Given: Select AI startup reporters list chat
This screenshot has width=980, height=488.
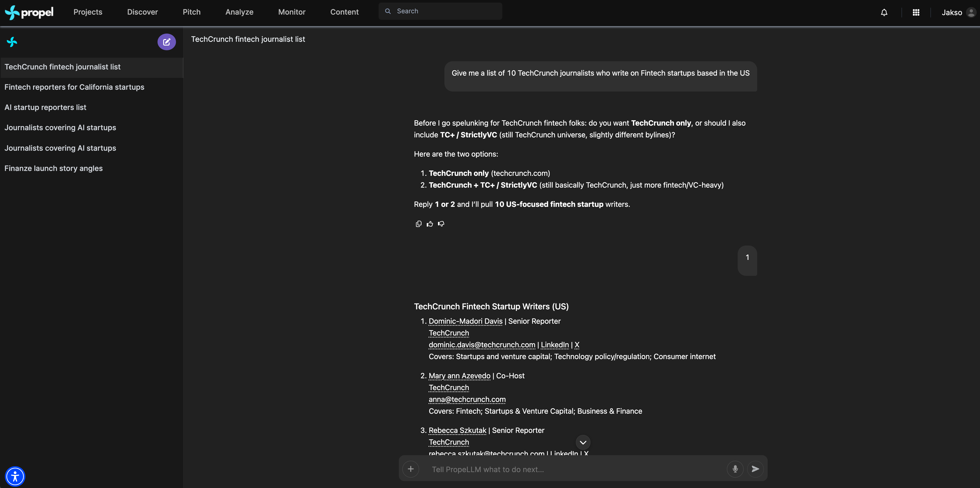Looking at the screenshot, I should pyautogui.click(x=45, y=107).
